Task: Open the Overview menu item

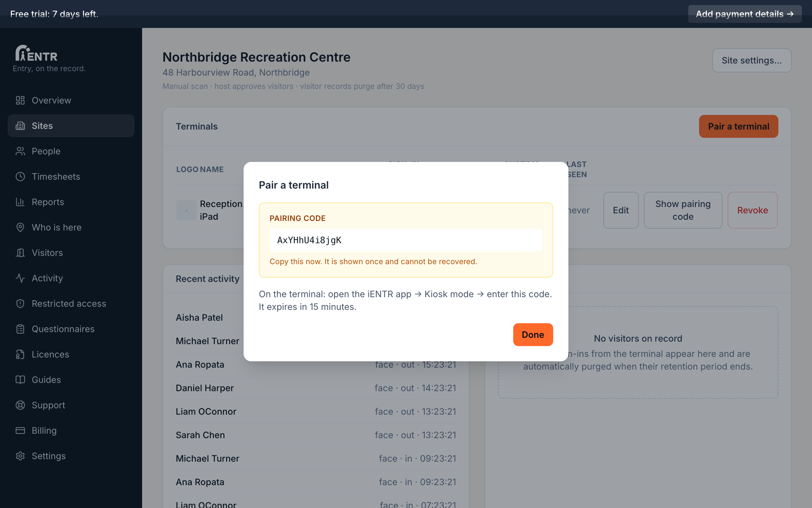Action: 71,100
